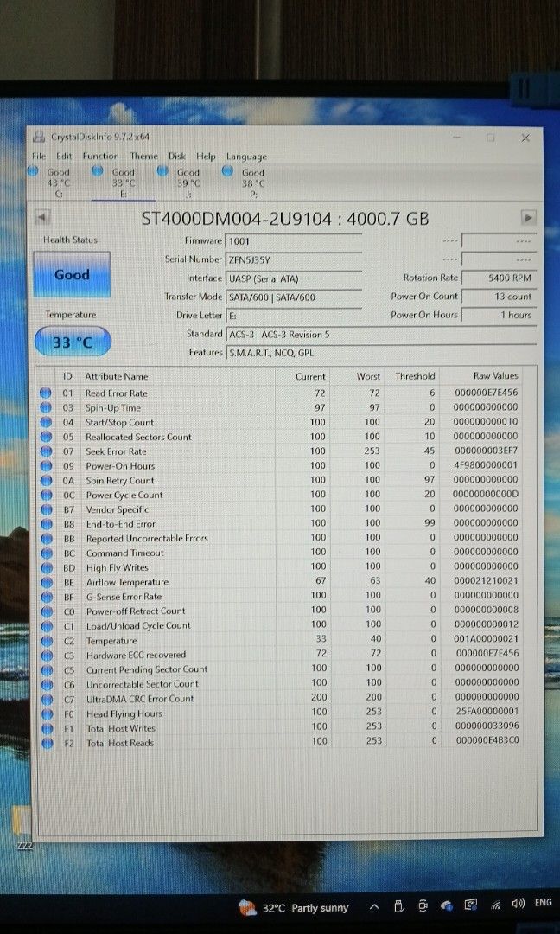Select the Reported Uncorrectable Errors attribute name
The width and height of the screenshot is (560, 934).
pos(147,539)
